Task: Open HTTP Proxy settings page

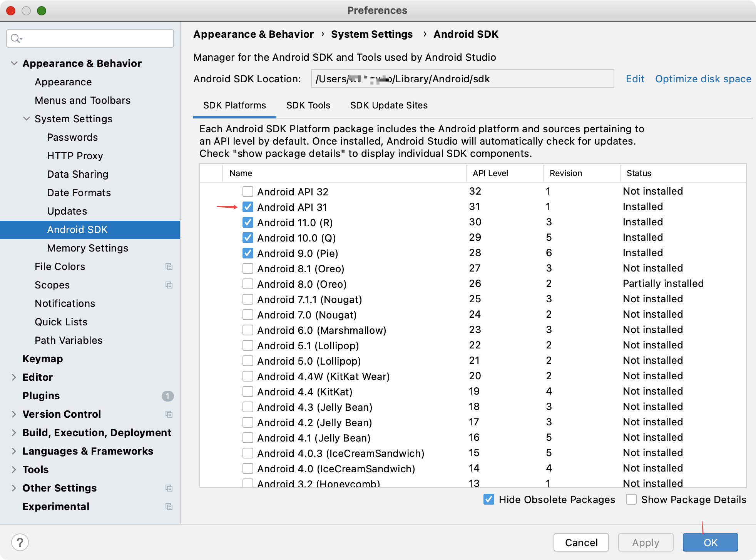Action: (x=75, y=156)
